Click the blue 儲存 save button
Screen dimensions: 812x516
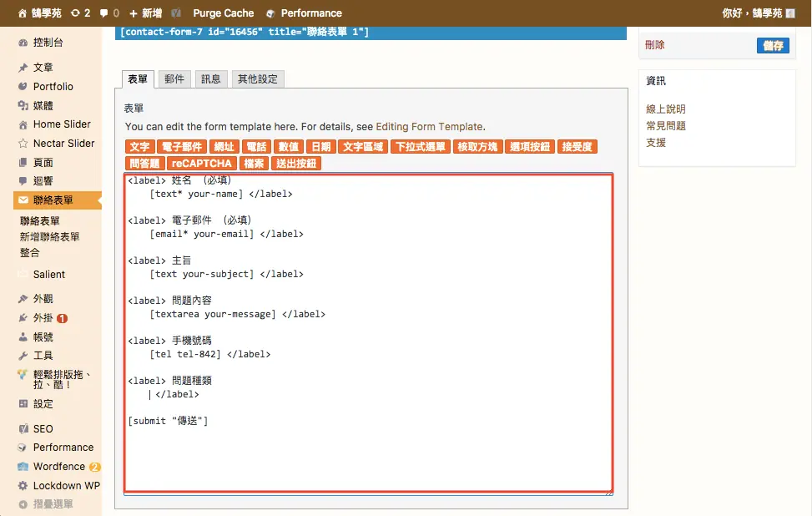pos(773,46)
